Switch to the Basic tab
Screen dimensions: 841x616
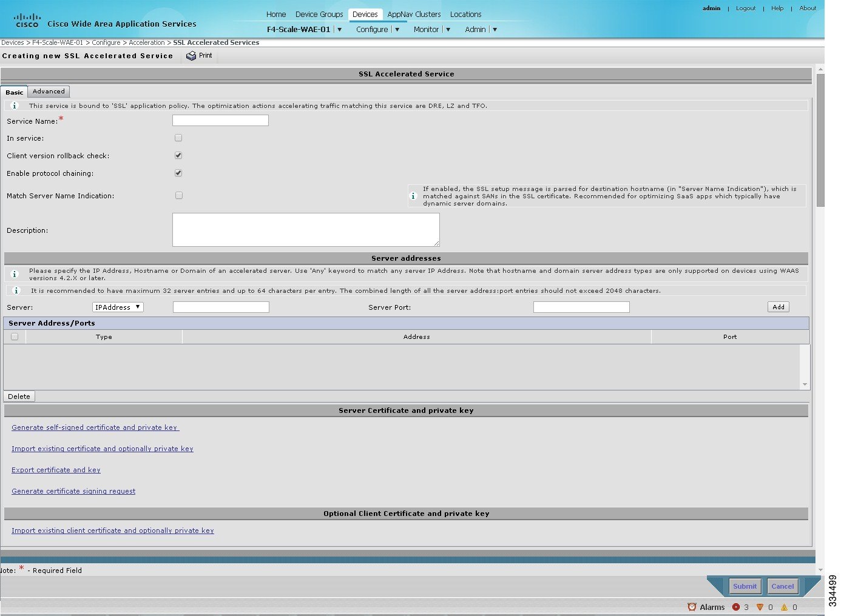coord(15,92)
